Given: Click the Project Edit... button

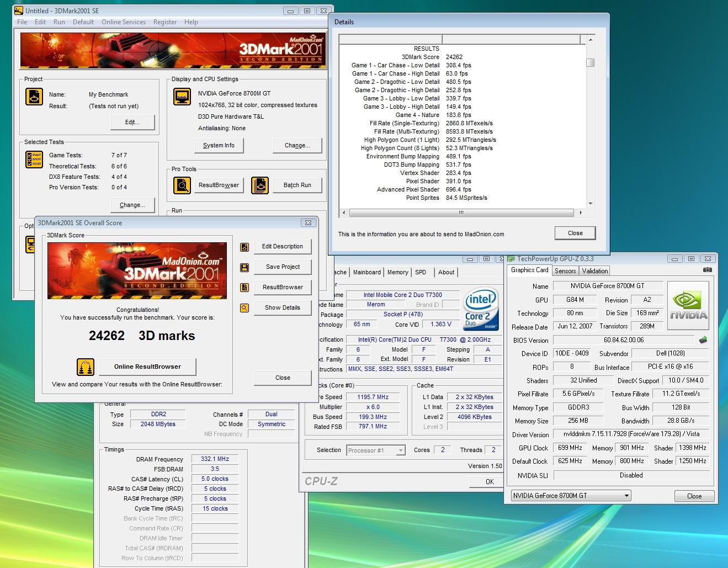Looking at the screenshot, I should tap(132, 122).
